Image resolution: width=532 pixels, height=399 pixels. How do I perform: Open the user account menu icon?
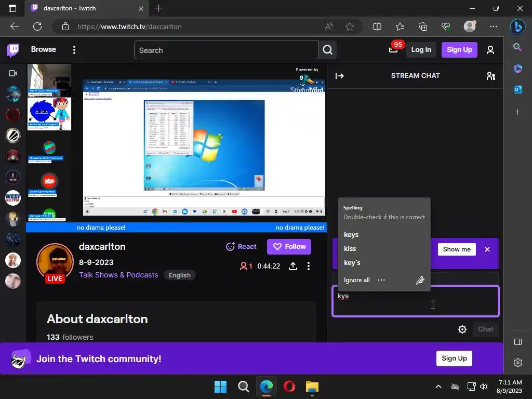point(490,50)
